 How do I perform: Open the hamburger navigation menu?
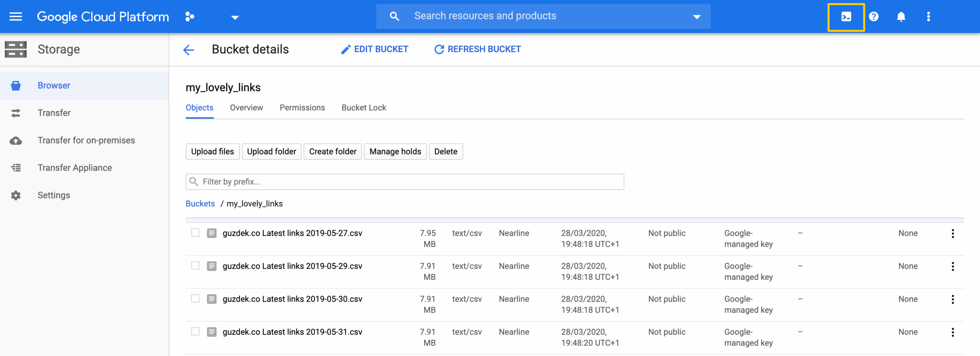click(x=16, y=16)
